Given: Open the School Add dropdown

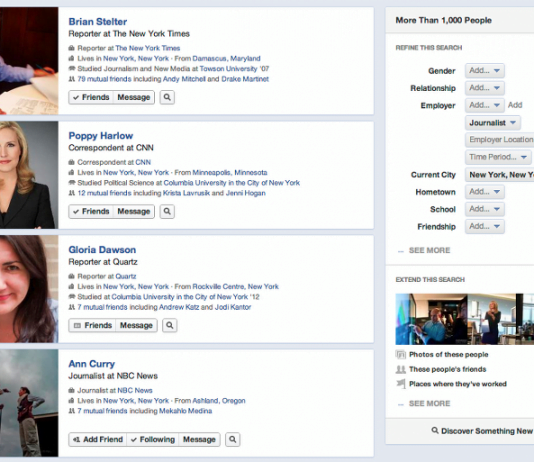Looking at the screenshot, I should pos(485,209).
